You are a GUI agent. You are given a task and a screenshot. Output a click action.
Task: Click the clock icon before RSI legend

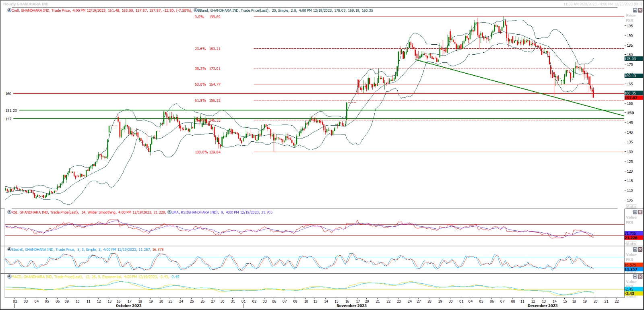click(9, 212)
